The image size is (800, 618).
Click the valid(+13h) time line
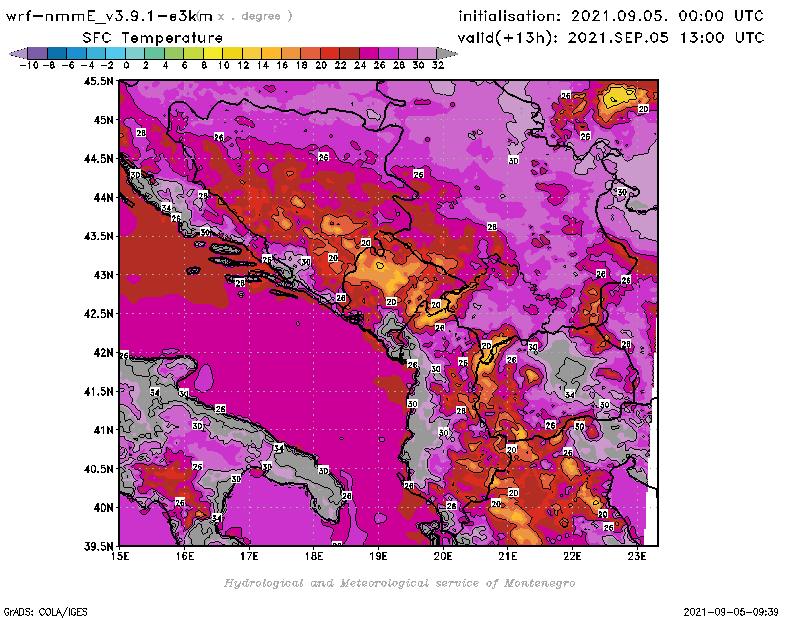611,37
